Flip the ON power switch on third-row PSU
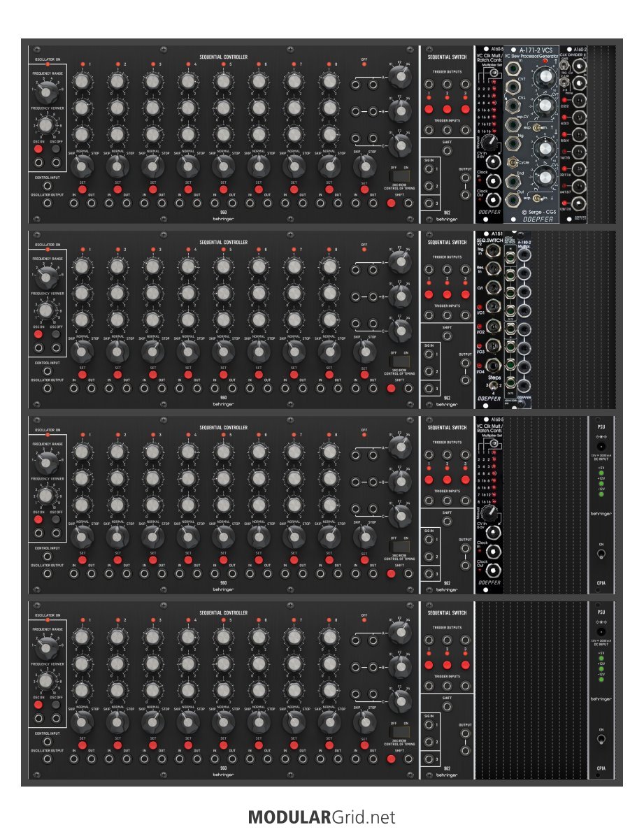644x832 pixels. (601, 554)
